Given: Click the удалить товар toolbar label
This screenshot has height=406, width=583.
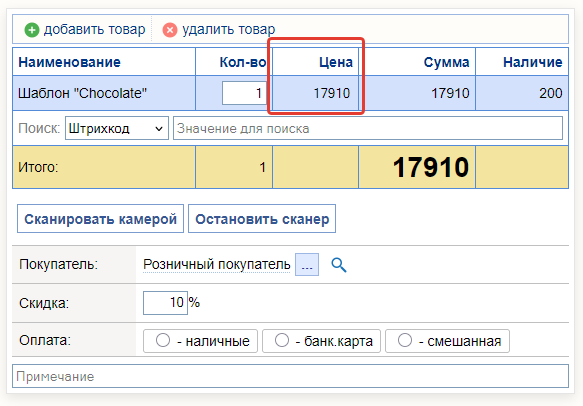Looking at the screenshot, I should coord(228,29).
